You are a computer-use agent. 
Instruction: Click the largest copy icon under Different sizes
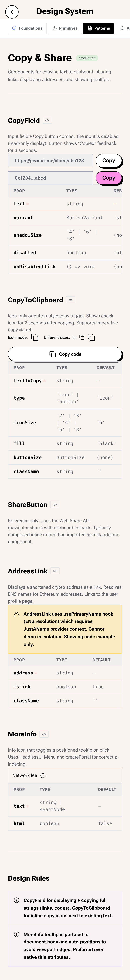pos(91,337)
